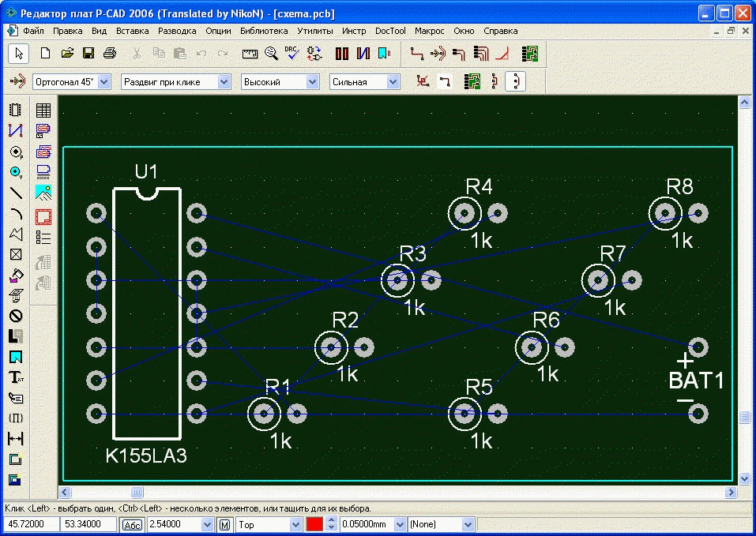Save the file with diskette icon
The image size is (756, 536).
click(88, 54)
